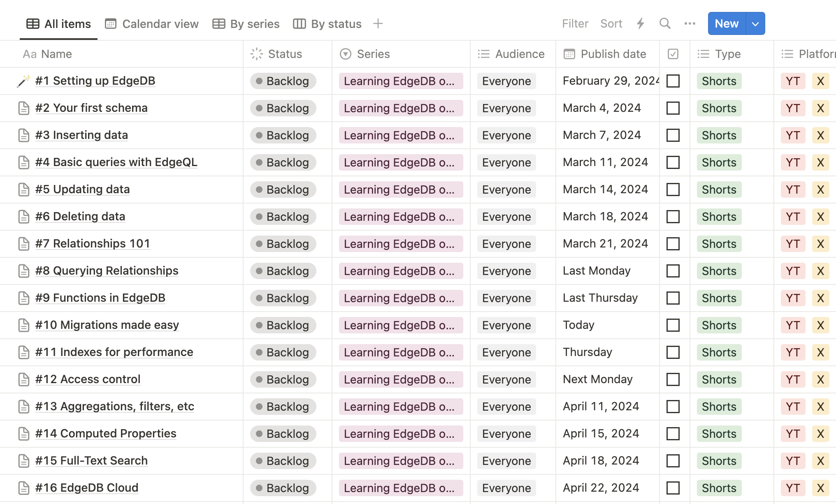The image size is (836, 504).
Task: Click green Shorts tag for #4 row
Action: coord(719,162)
